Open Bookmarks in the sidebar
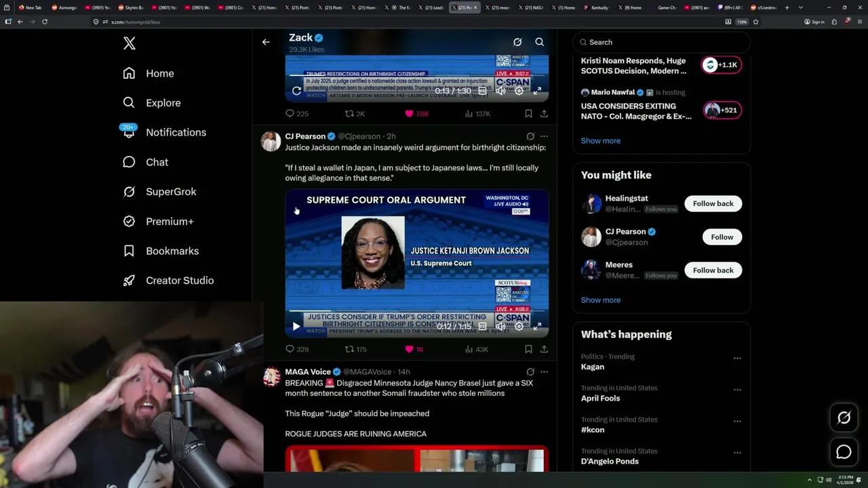868x488 pixels. pyautogui.click(x=161, y=251)
